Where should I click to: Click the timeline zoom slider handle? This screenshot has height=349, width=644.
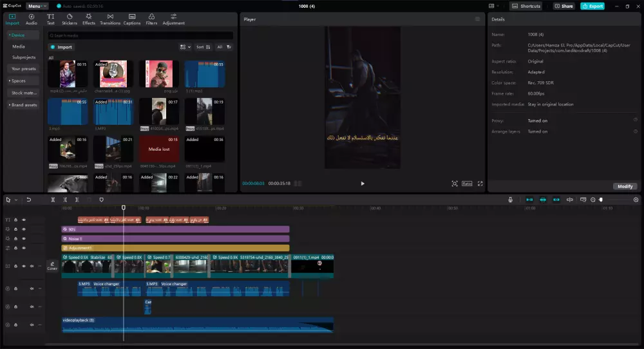(x=601, y=200)
